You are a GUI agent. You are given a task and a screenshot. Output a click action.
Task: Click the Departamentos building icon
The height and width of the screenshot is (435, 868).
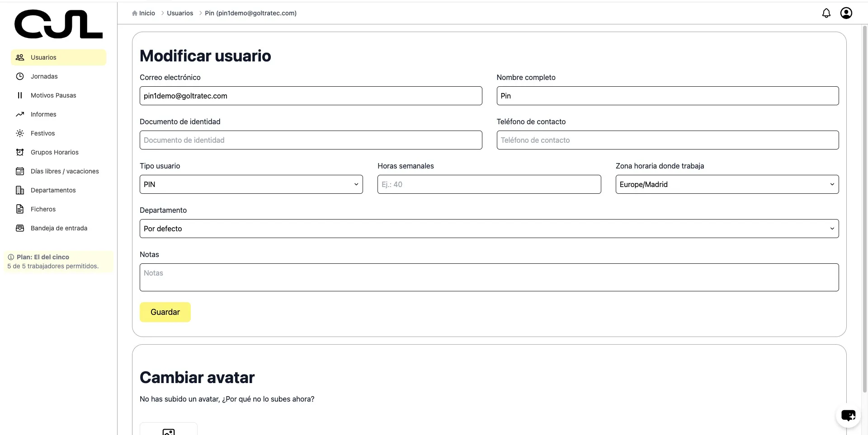click(x=20, y=190)
